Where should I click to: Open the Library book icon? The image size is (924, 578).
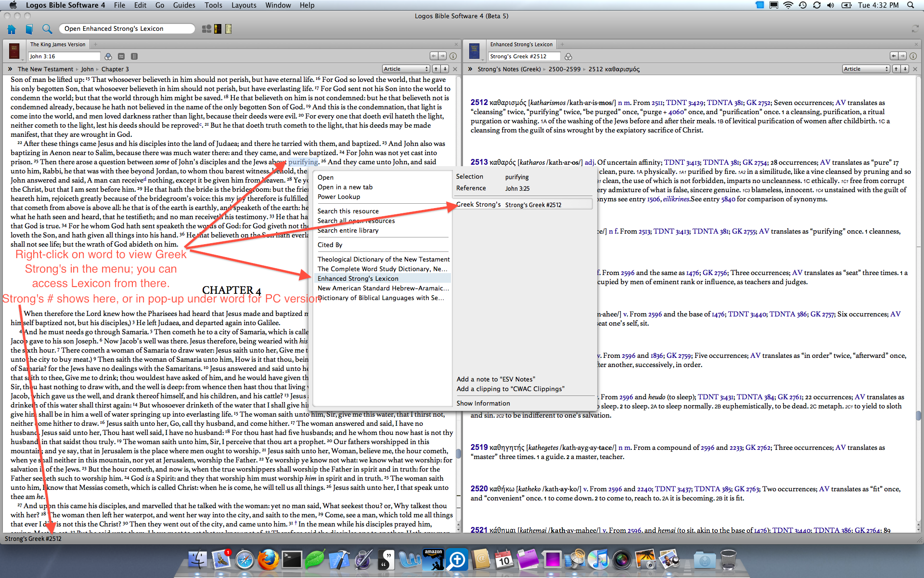(29, 29)
